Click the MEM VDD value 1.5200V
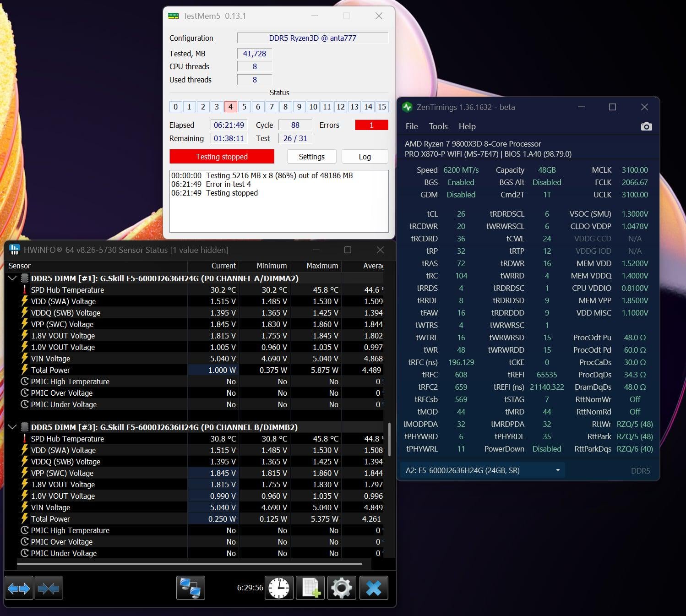Viewport: 686px width, 616px height. tap(635, 263)
